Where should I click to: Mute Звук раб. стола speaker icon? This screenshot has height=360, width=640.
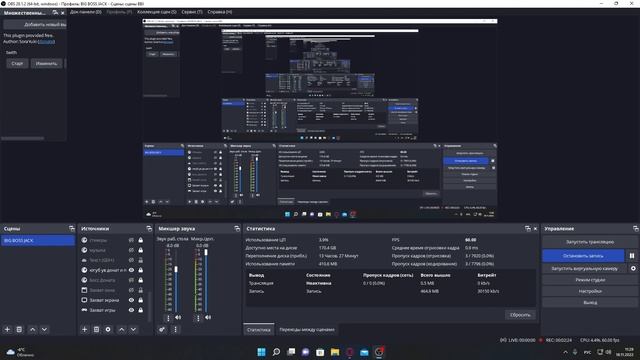[x=178, y=317]
